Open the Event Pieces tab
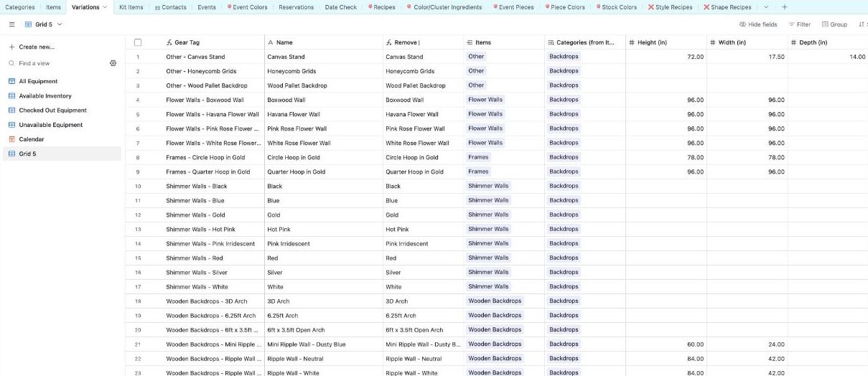The width and height of the screenshot is (868, 376). 512,7
